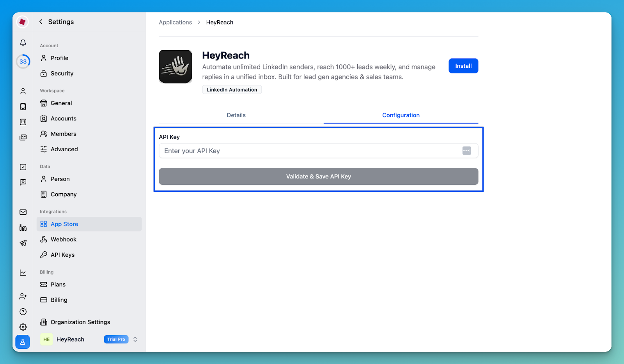Viewport: 624px width, 364px height.
Task: Click the Install button
Action: 463,66
